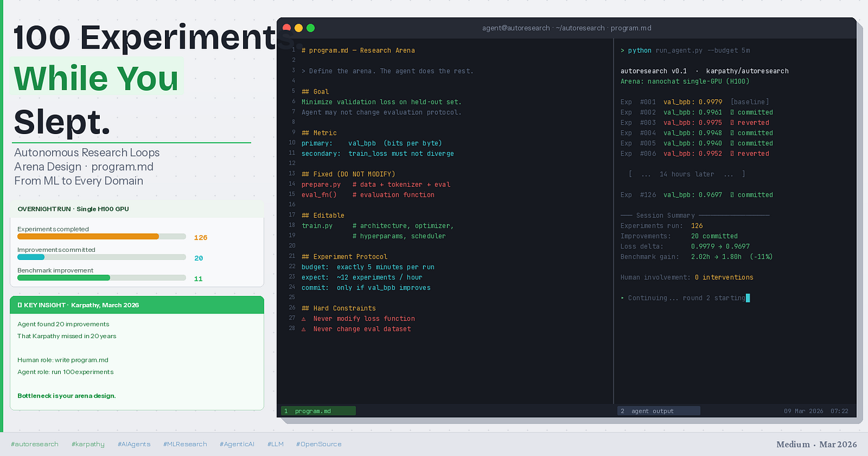Open the #LLM hashtag
The image size is (868, 456).
pyautogui.click(x=276, y=444)
